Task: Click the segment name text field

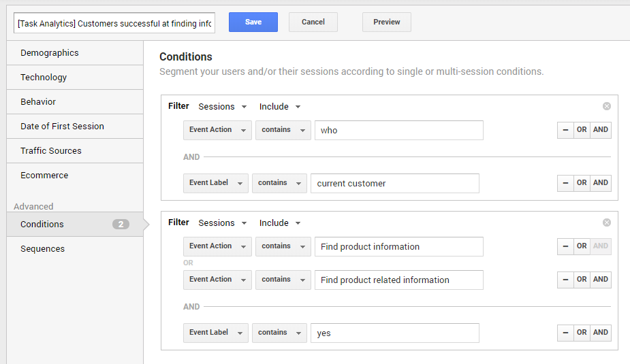Action: [x=114, y=22]
